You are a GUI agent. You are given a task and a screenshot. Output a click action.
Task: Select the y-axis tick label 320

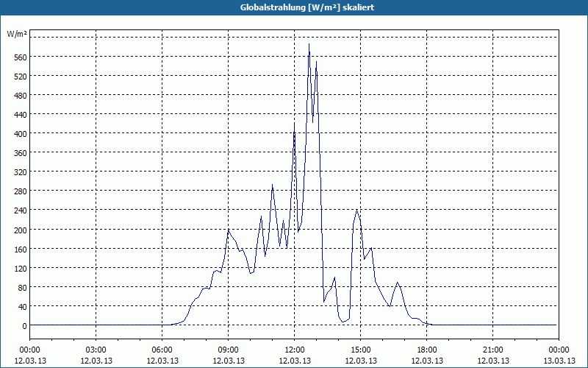pos(21,172)
